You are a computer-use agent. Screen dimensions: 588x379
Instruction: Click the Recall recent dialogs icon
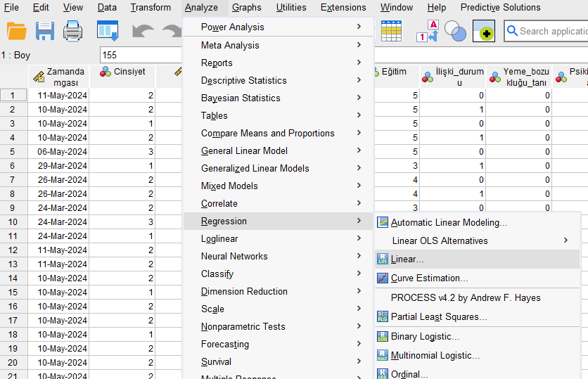(108, 31)
